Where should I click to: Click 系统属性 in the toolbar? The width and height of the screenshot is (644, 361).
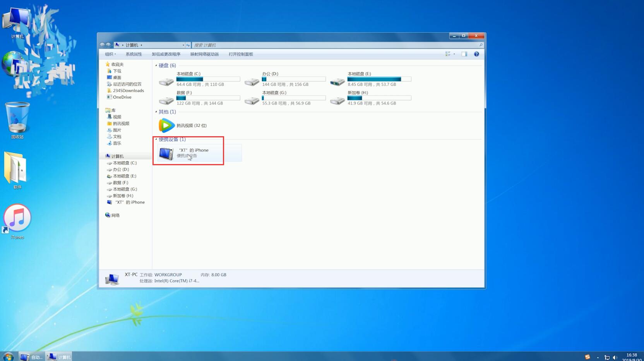tap(134, 54)
